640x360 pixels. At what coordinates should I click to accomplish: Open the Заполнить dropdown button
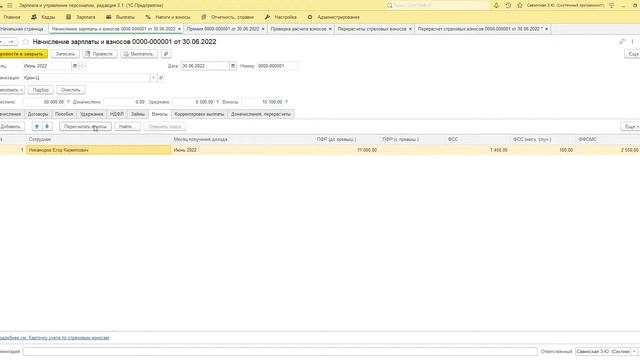[x=11, y=90]
